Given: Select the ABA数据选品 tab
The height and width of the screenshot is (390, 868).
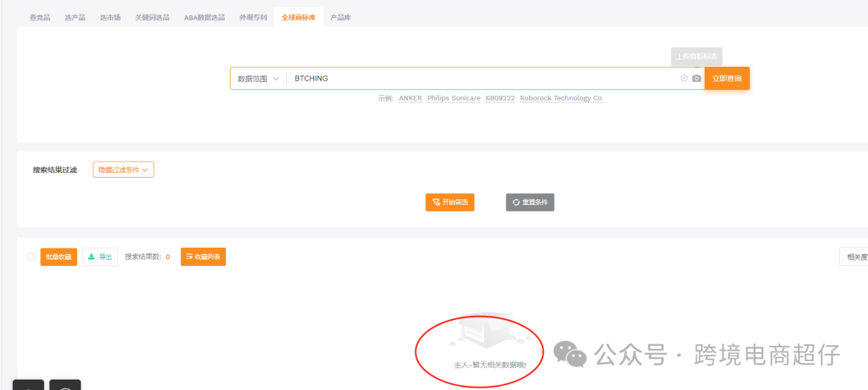Looking at the screenshot, I should (x=205, y=17).
